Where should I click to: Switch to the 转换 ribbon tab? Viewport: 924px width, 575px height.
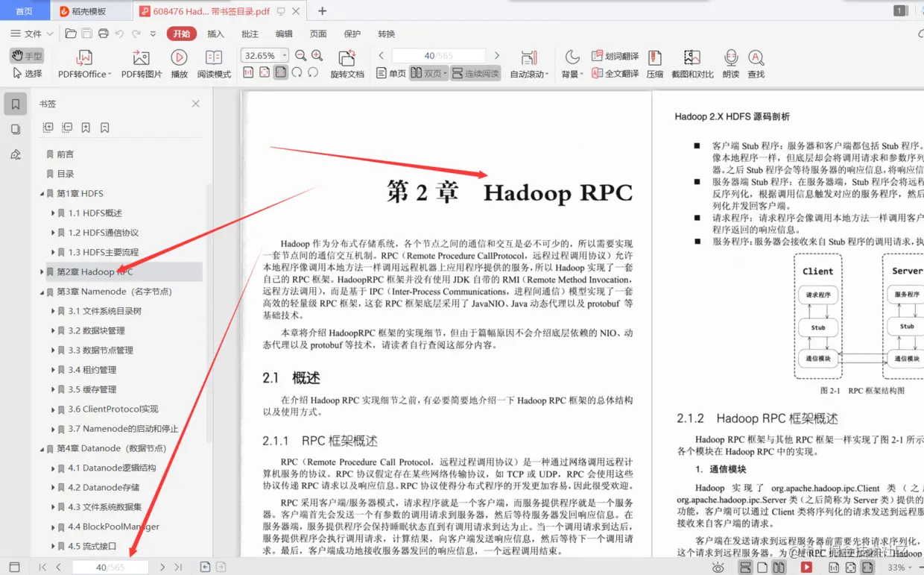click(x=386, y=34)
